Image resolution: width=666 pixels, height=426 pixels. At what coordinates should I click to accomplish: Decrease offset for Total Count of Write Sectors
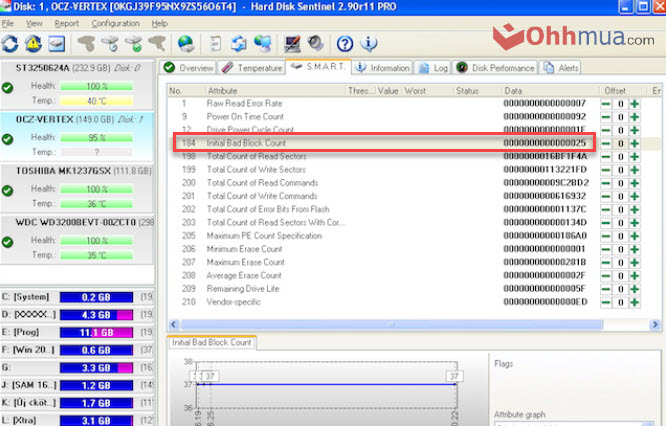[606, 170]
